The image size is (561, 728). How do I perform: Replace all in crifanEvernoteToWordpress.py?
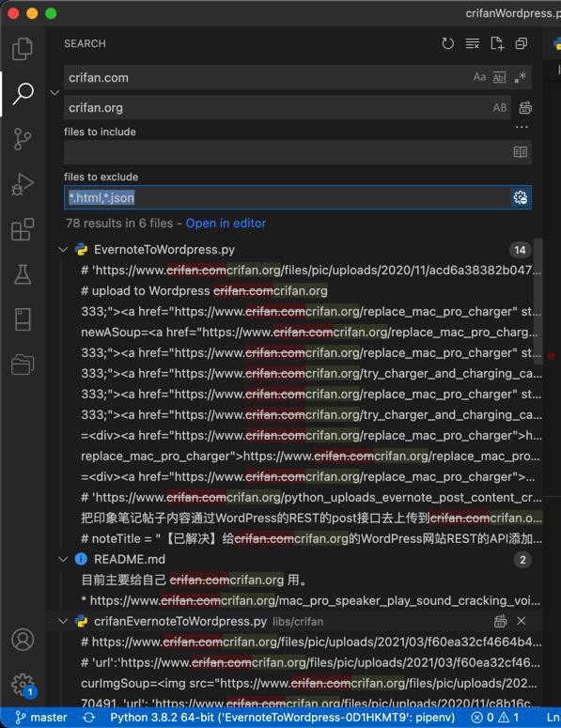[500, 621]
